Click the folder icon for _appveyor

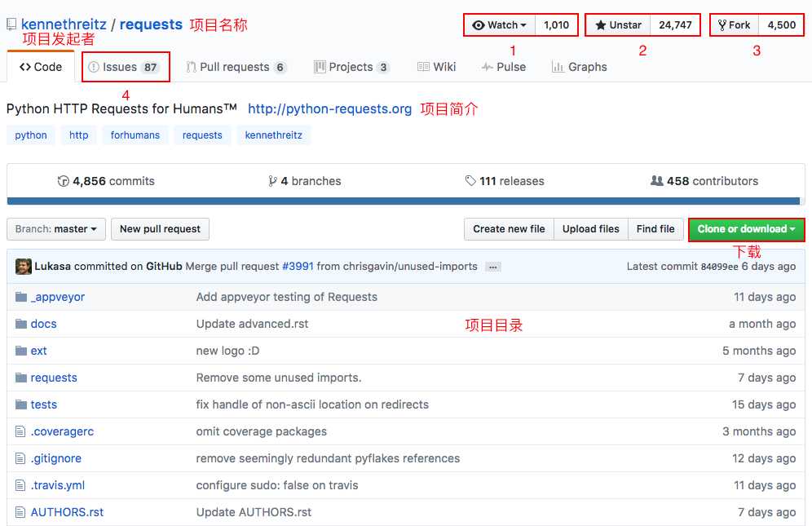[20, 297]
